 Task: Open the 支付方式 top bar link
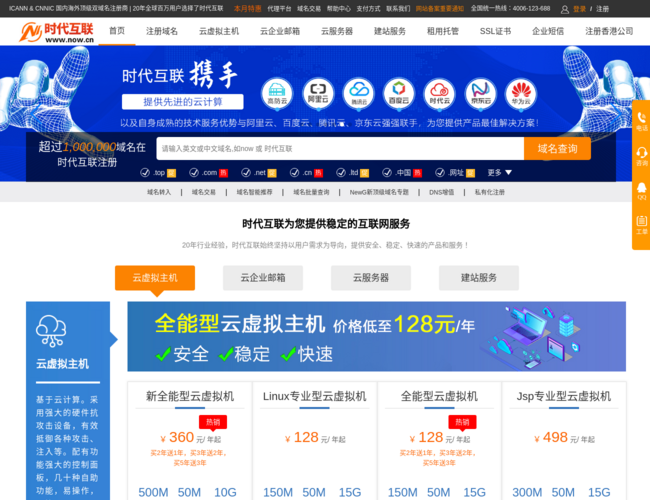[x=368, y=9]
